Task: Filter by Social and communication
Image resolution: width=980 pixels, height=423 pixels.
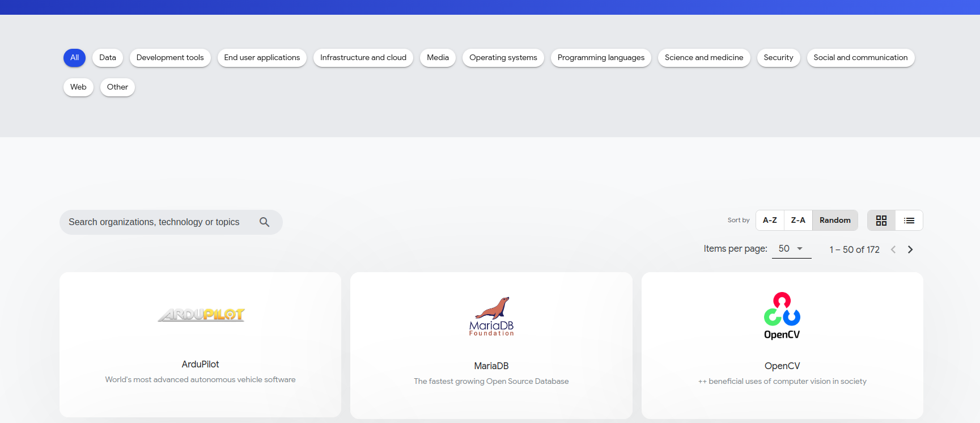Action: point(860,58)
